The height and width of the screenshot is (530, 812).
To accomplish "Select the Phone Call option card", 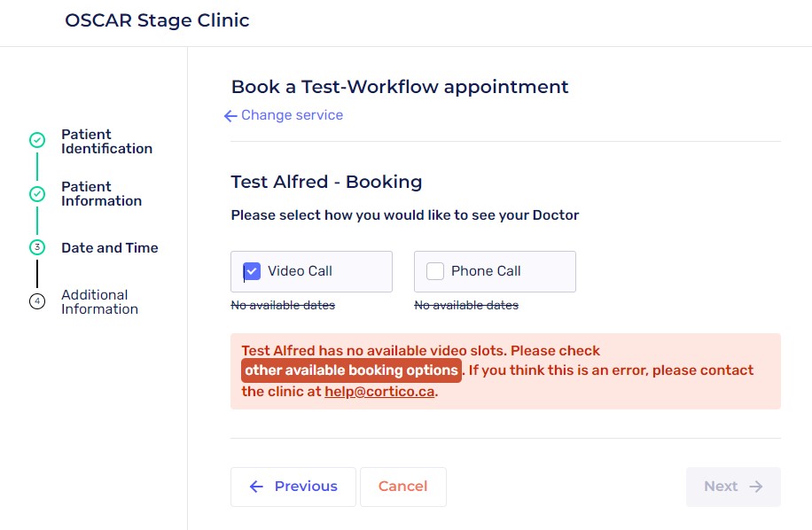I will pyautogui.click(x=495, y=271).
